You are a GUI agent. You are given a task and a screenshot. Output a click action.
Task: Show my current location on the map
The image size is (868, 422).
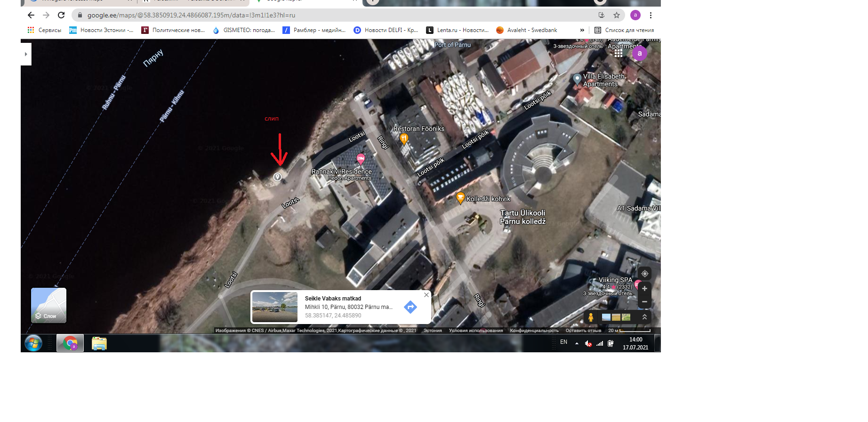[x=644, y=274]
